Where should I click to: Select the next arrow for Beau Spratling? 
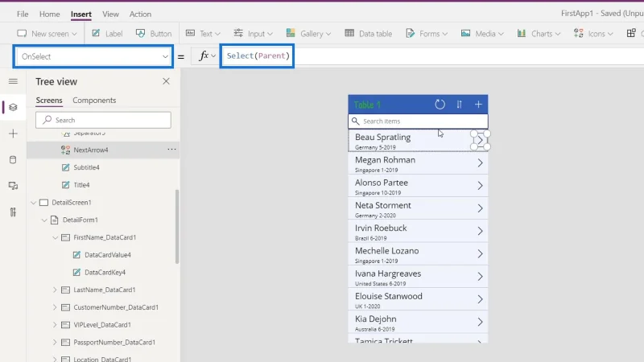(480, 140)
